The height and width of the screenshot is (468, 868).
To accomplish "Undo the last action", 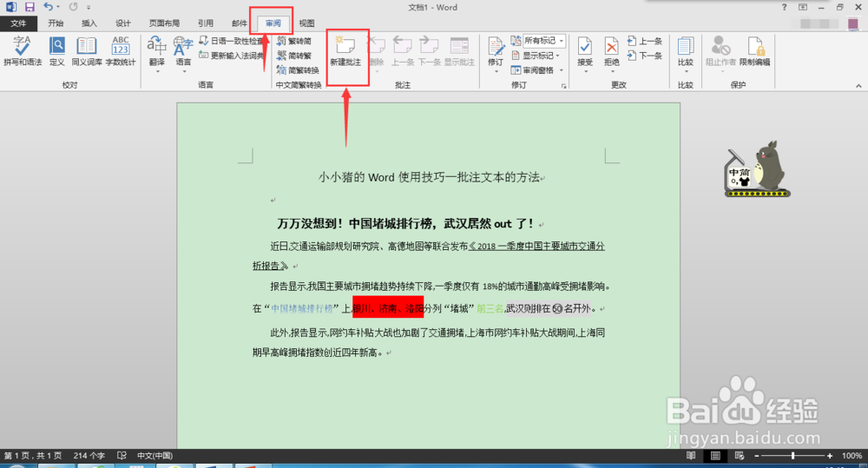I will [48, 7].
